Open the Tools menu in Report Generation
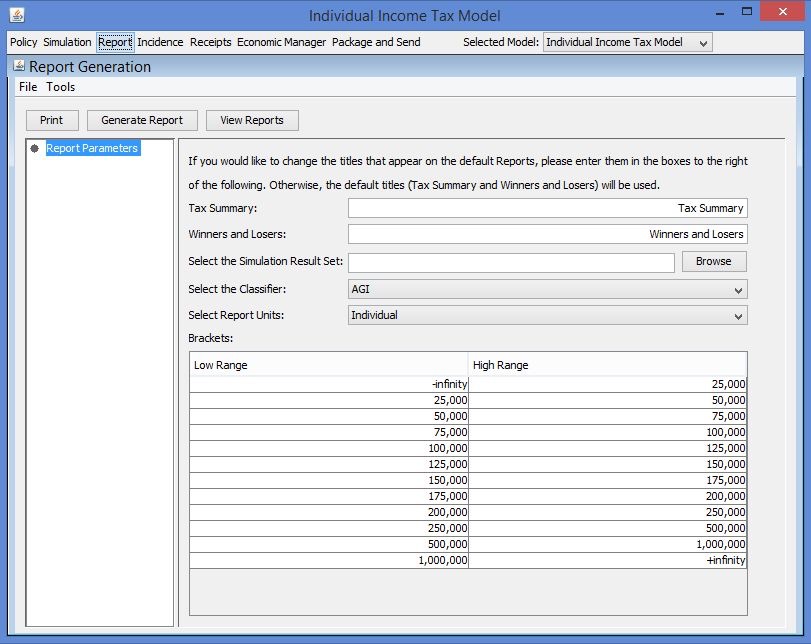 click(x=61, y=87)
